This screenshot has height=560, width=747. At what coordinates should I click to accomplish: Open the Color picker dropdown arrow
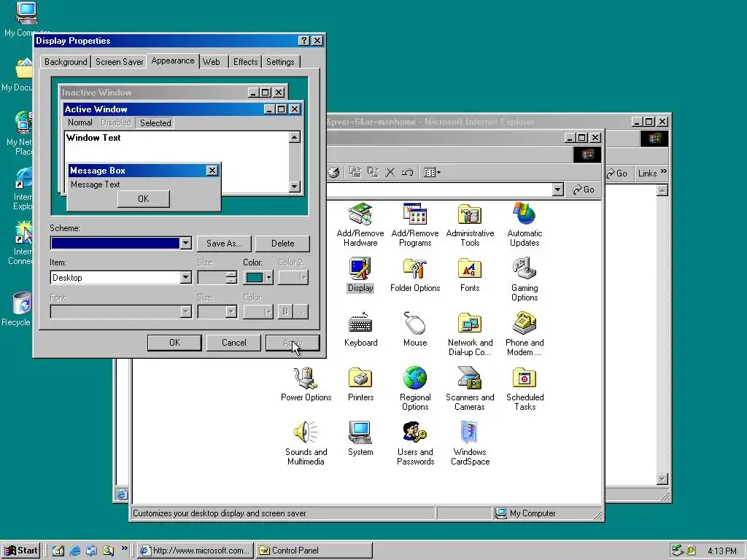click(268, 278)
